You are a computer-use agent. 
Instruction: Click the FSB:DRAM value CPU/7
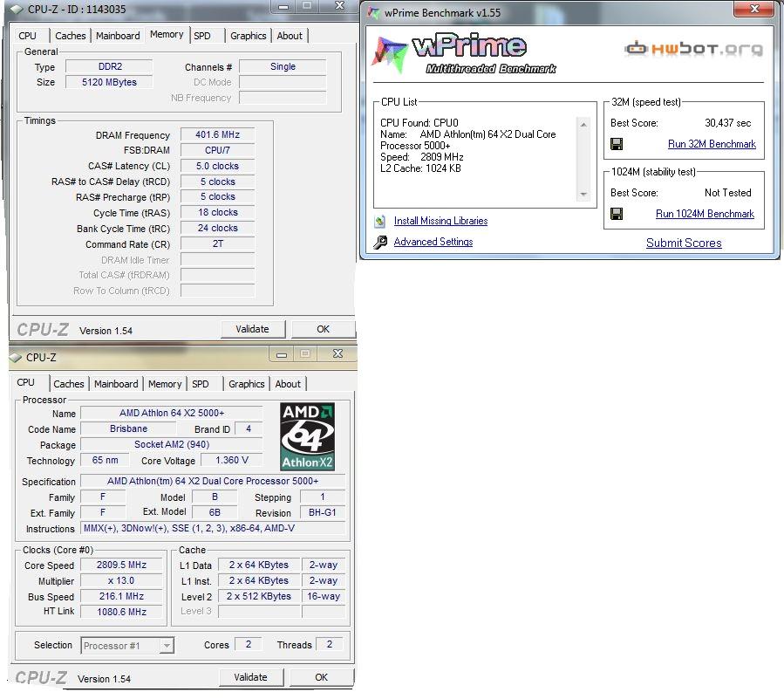[x=217, y=151]
